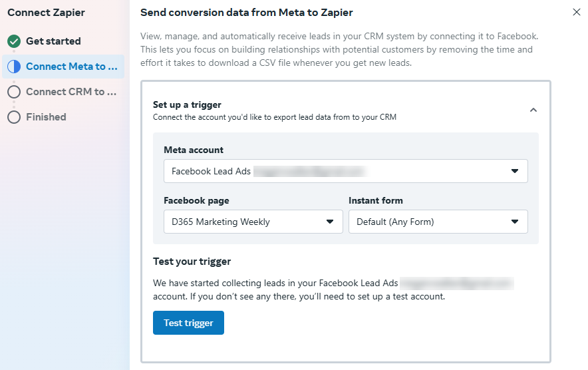Click the arrow on D365 Marketing Weekly selector
588x370 pixels.
pyautogui.click(x=330, y=222)
